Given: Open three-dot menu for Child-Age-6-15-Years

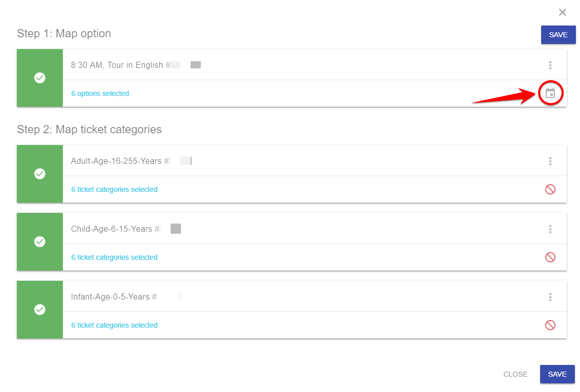Looking at the screenshot, I should (x=550, y=229).
